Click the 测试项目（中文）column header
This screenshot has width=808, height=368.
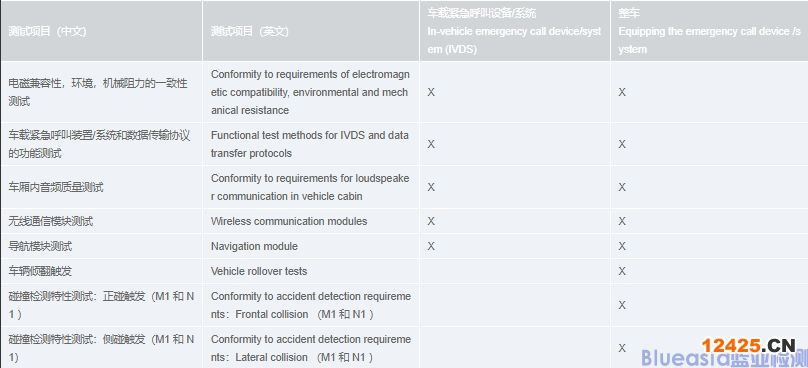(101, 31)
